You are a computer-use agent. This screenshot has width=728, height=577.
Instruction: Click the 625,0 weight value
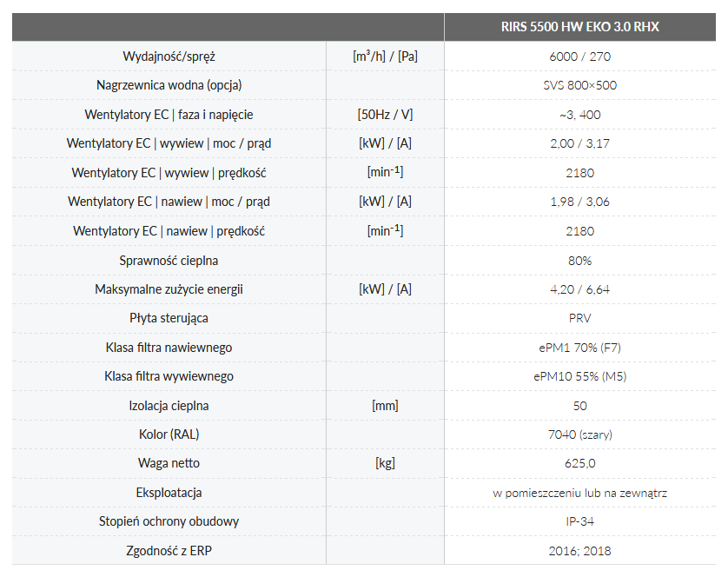580,463
